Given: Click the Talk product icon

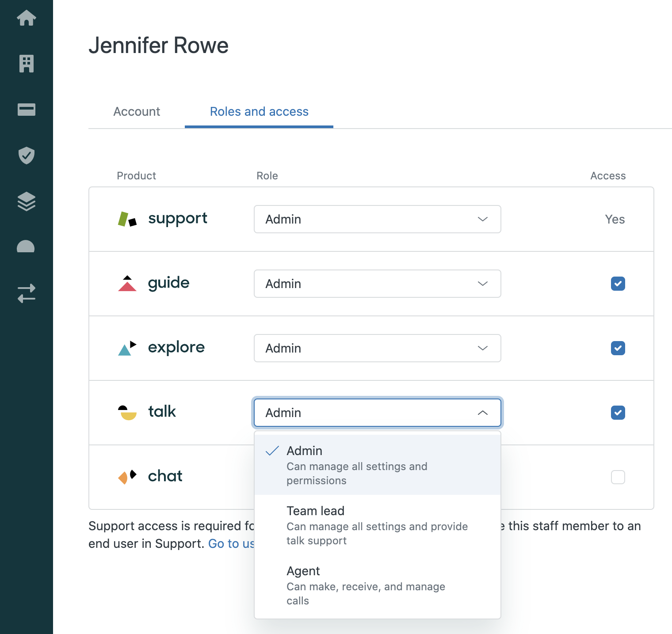Looking at the screenshot, I should 127,412.
